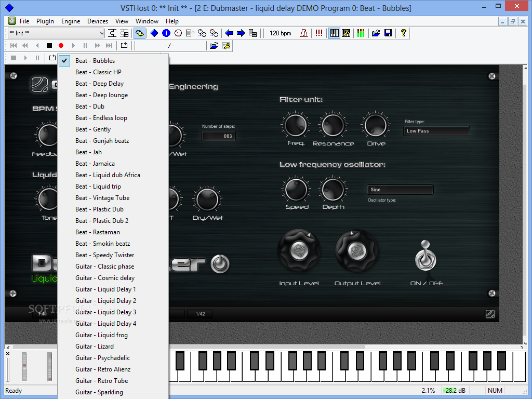Click the blue right arrow next program icon
532x399 pixels.
point(241,33)
